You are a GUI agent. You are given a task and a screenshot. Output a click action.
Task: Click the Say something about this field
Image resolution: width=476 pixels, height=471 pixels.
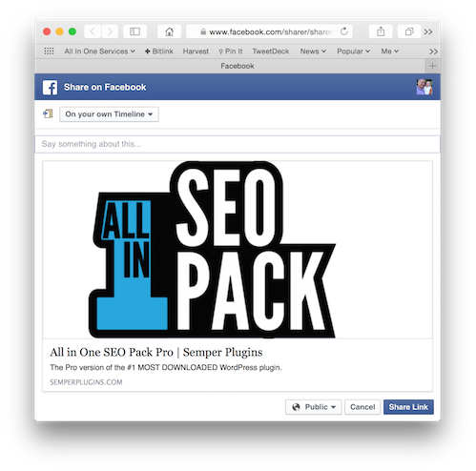pyautogui.click(x=238, y=144)
